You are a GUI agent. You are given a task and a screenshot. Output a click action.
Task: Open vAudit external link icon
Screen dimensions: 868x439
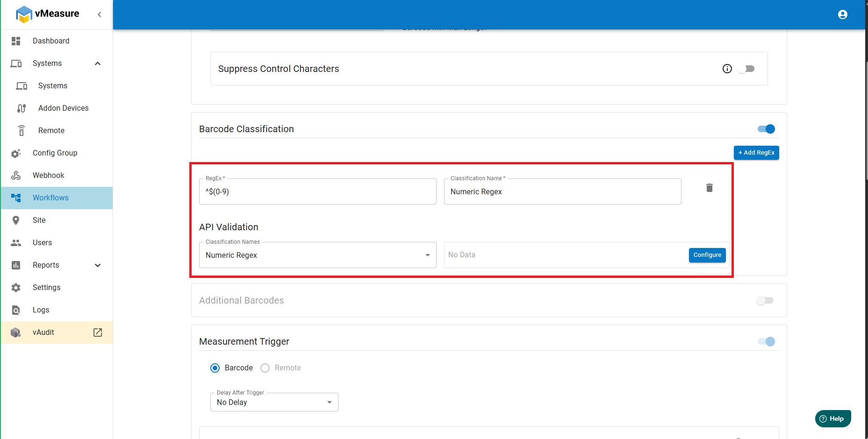(98, 333)
